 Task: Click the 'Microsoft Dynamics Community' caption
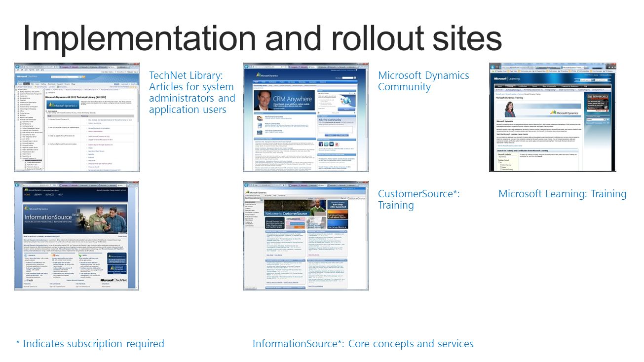click(x=423, y=81)
